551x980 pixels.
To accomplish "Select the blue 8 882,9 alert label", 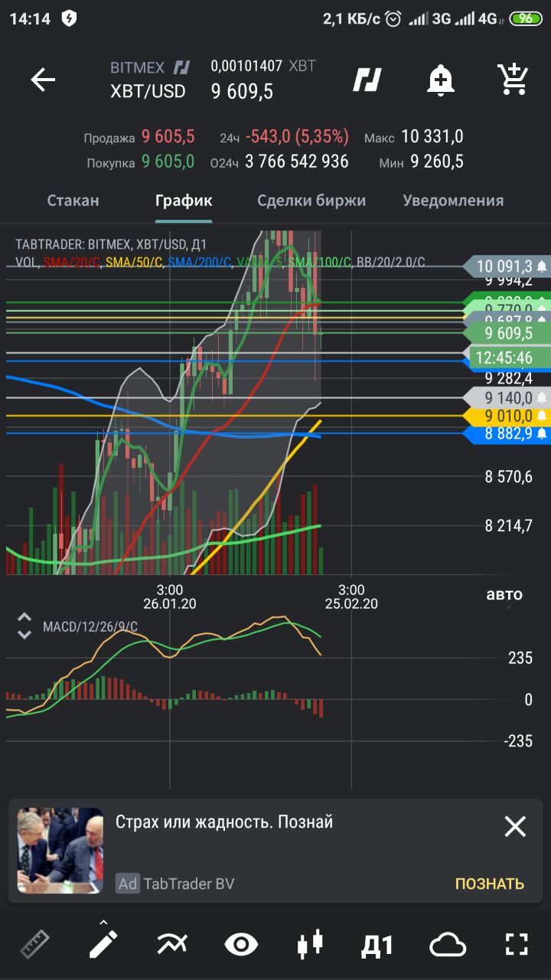I will pyautogui.click(x=507, y=433).
